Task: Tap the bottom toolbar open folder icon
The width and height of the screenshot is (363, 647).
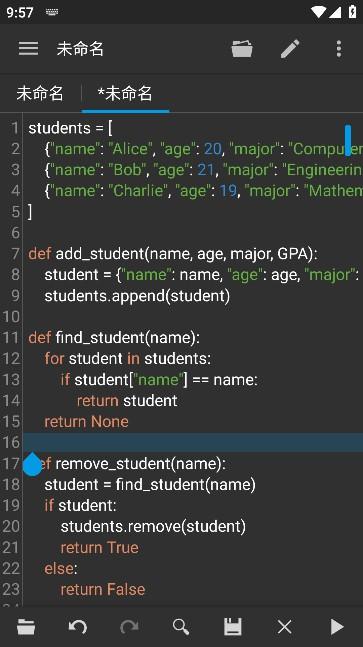Action: (x=26, y=627)
